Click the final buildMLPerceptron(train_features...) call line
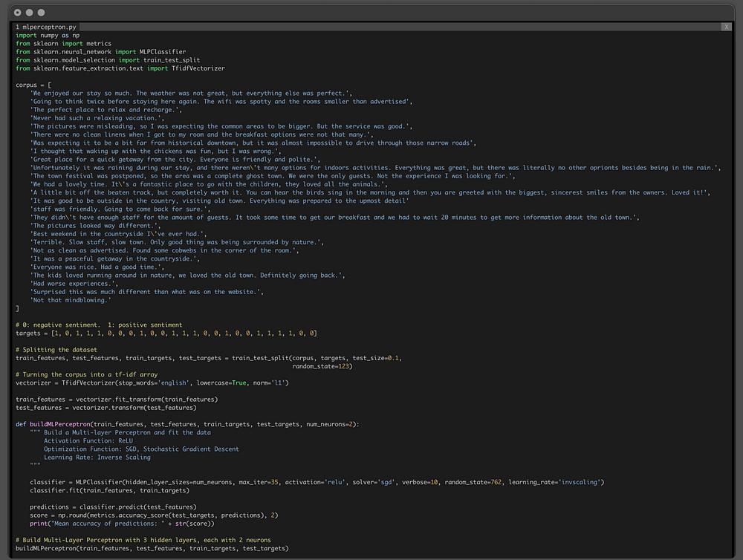Viewport: 743px width, 560px height. tap(152, 549)
